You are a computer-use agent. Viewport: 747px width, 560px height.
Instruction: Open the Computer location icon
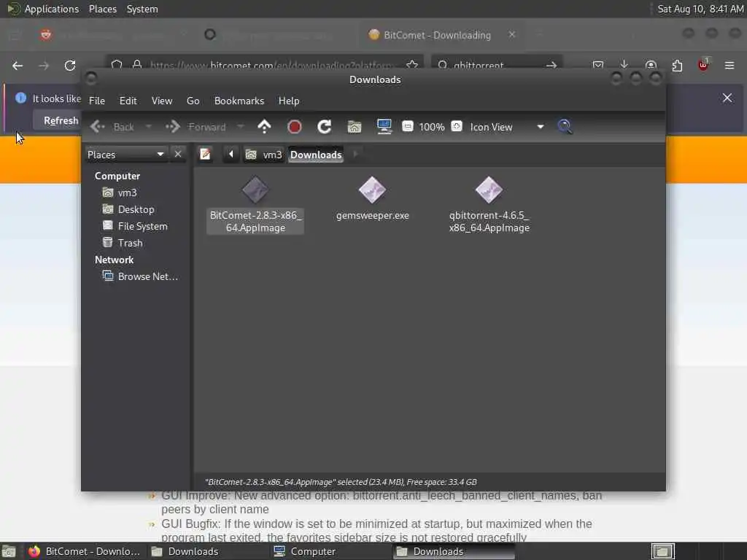click(x=384, y=127)
